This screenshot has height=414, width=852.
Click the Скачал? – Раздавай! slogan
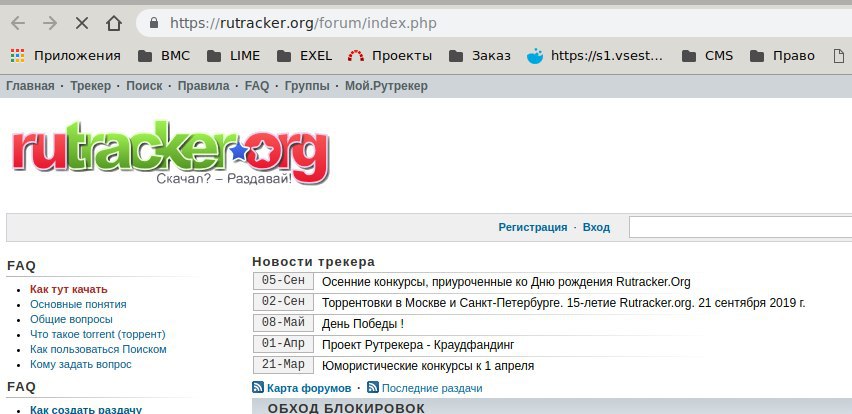[224, 179]
